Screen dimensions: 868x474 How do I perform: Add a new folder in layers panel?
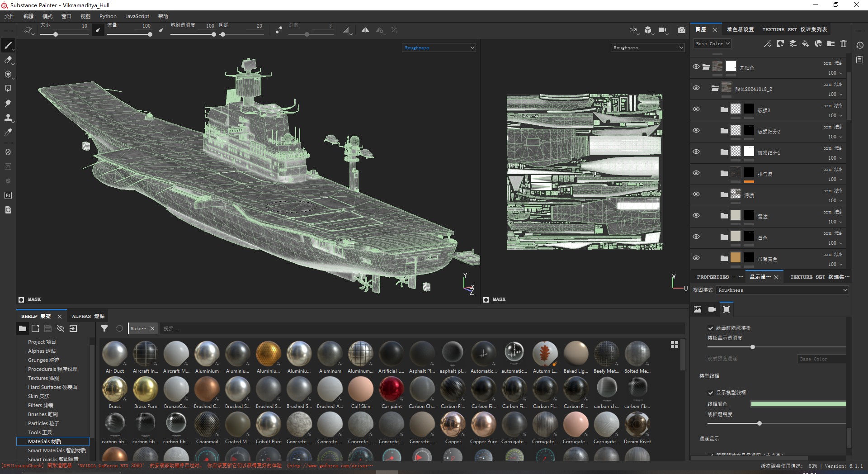(831, 44)
